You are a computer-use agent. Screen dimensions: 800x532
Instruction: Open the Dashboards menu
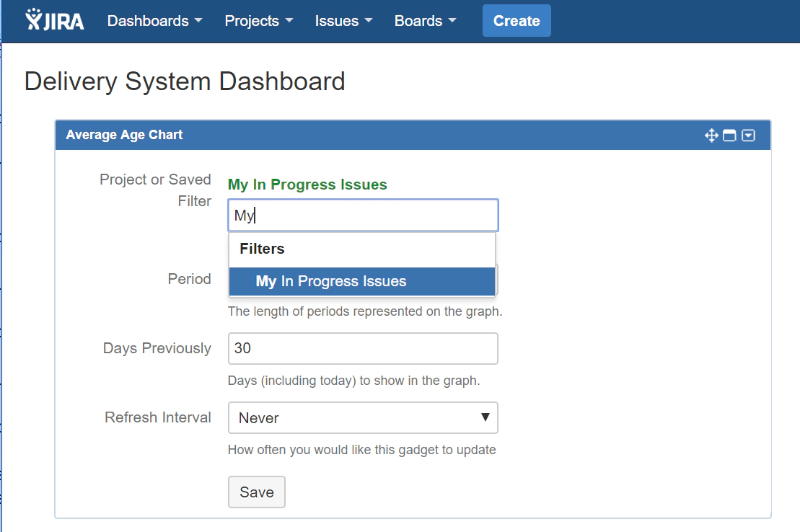click(x=154, y=21)
